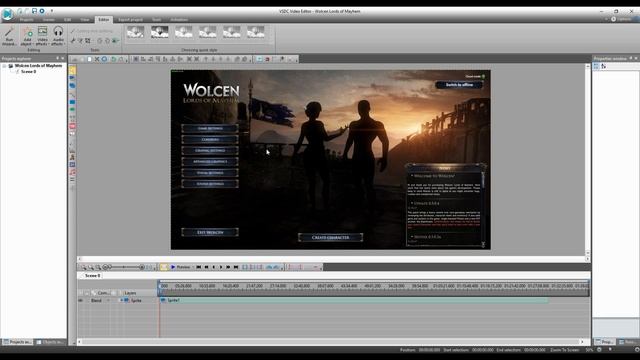Select the third quick style thumbnail

coord(184,32)
